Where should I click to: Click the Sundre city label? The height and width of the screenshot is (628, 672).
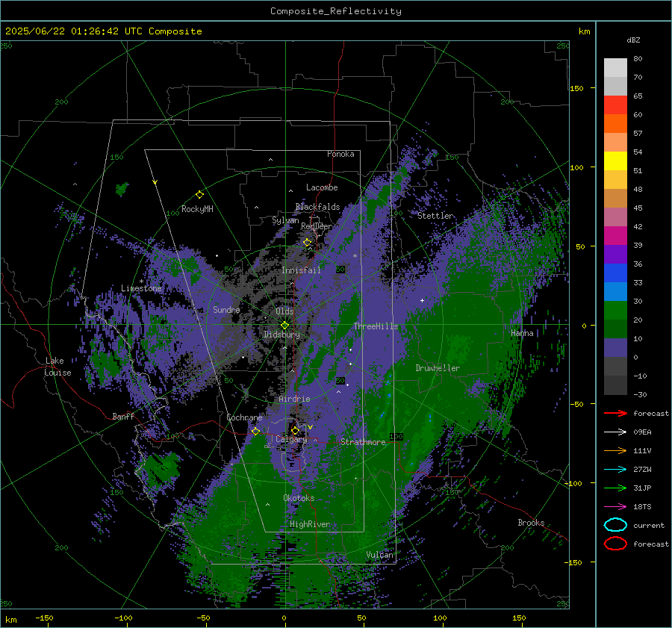pyautogui.click(x=226, y=309)
